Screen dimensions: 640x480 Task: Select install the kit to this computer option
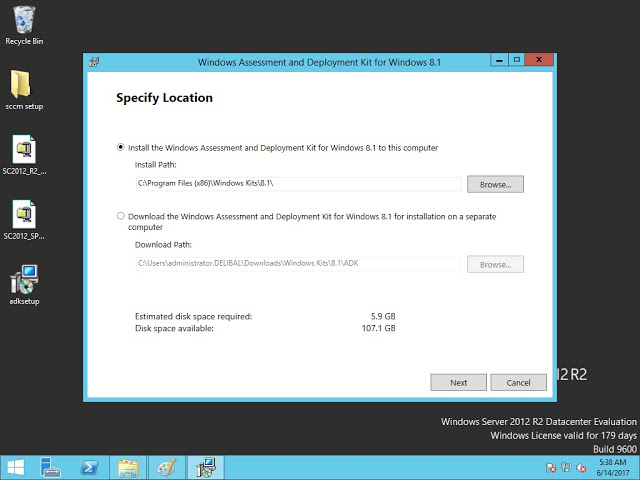pos(121,147)
